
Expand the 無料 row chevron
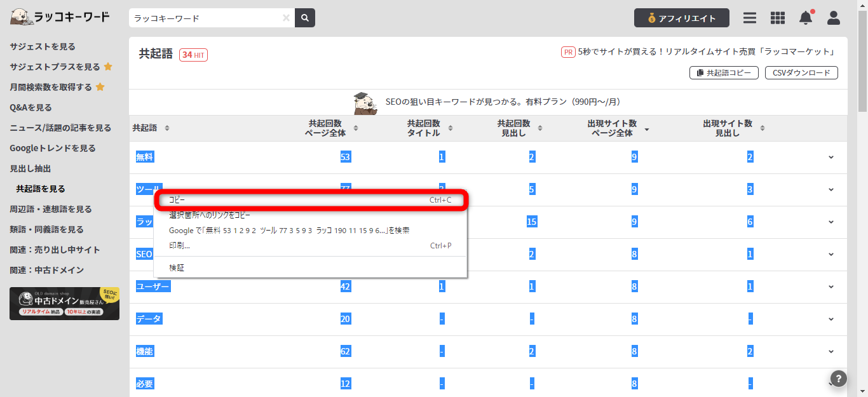pyautogui.click(x=831, y=158)
